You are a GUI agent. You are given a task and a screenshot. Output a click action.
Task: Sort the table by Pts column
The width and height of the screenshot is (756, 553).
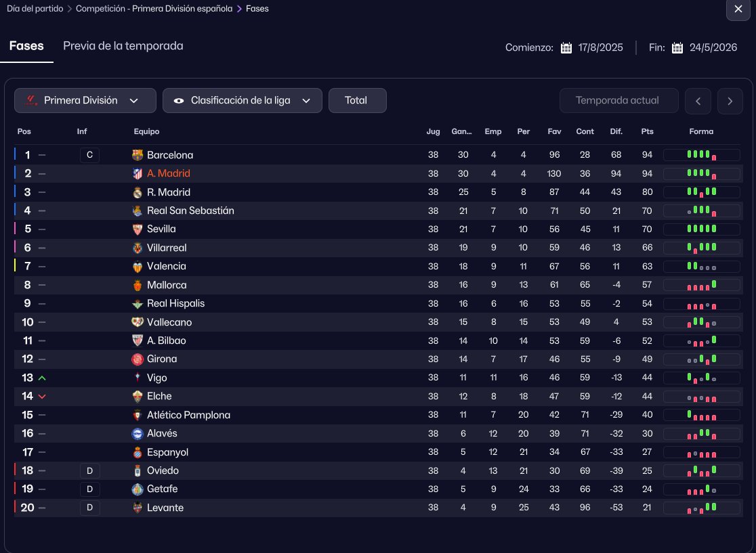click(647, 132)
